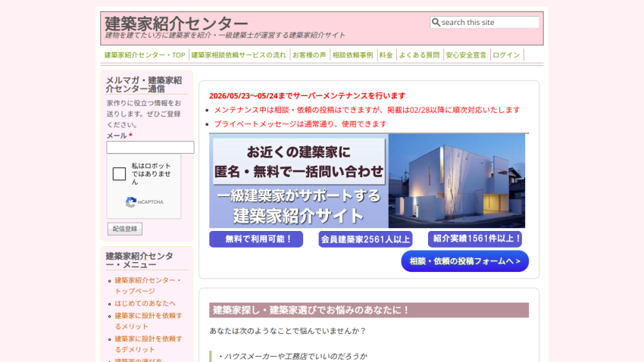Open 建築家紹介センター・TOP menu item
The image size is (644, 362).
coord(145,55)
